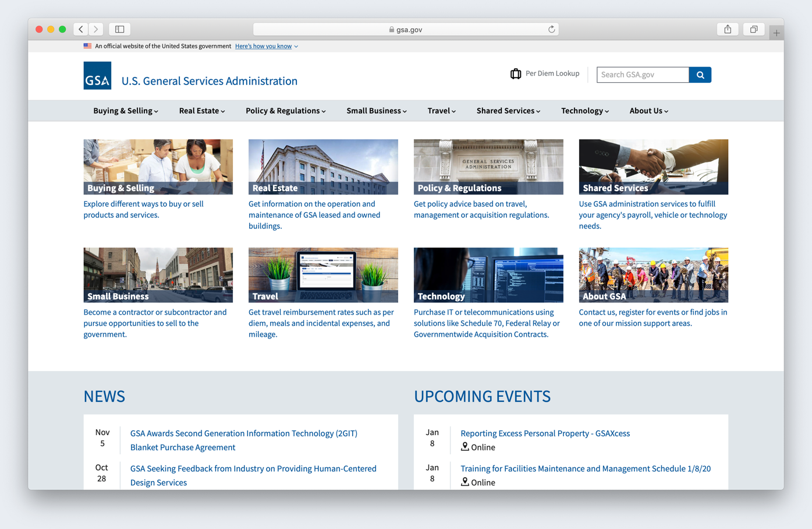Open About Us dropdown menu
The height and width of the screenshot is (529, 812).
(x=649, y=111)
